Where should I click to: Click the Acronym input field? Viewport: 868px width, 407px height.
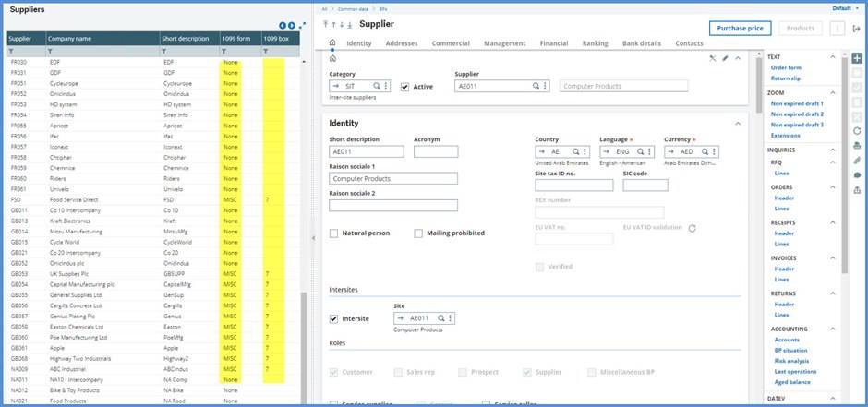[436, 151]
